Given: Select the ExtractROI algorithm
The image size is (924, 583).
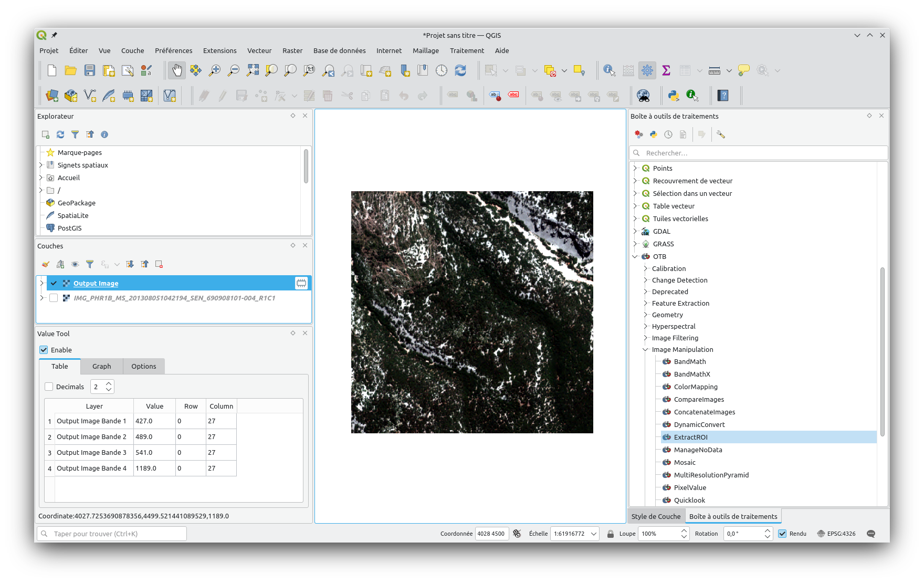Looking at the screenshot, I should 691,437.
